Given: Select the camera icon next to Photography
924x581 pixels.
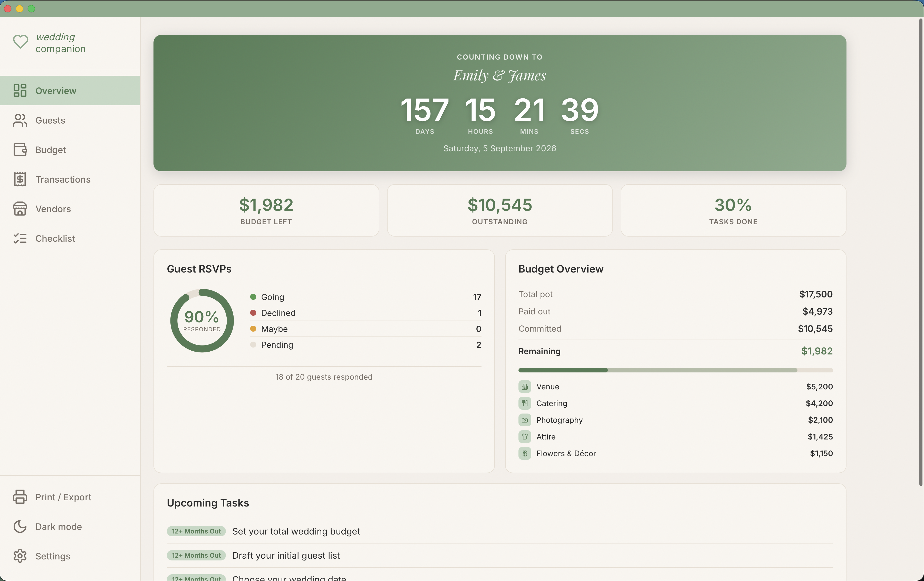Looking at the screenshot, I should pyautogui.click(x=525, y=420).
